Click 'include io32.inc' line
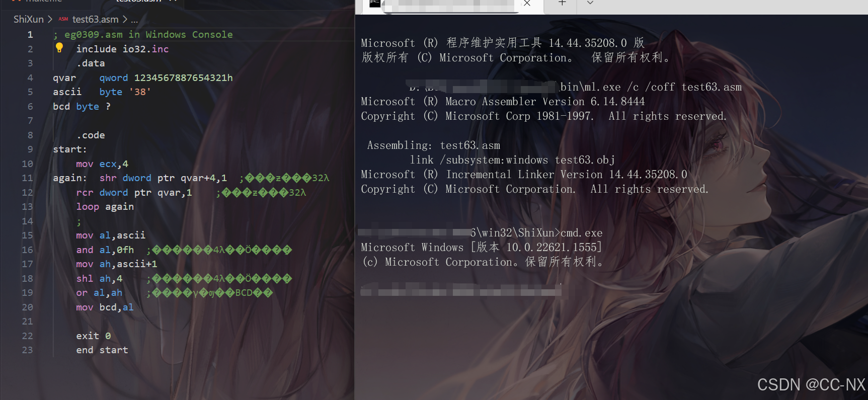This screenshot has height=400, width=868. click(122, 49)
